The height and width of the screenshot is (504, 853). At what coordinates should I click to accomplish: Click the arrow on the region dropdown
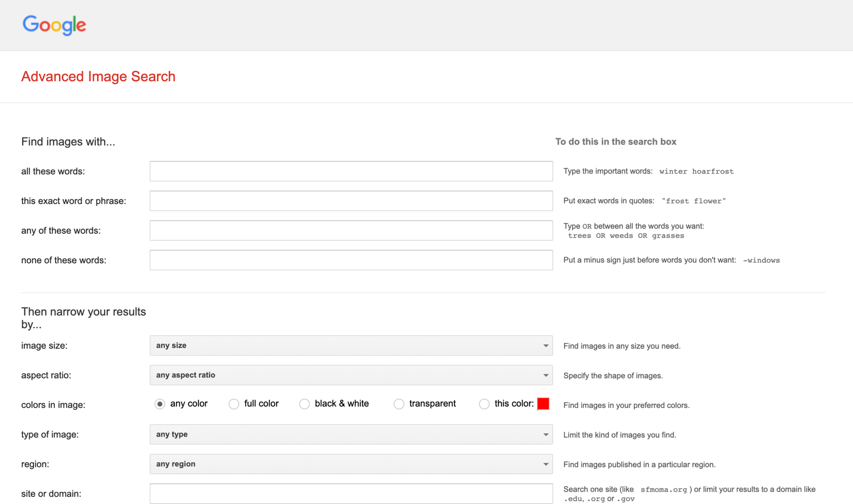coord(545,464)
